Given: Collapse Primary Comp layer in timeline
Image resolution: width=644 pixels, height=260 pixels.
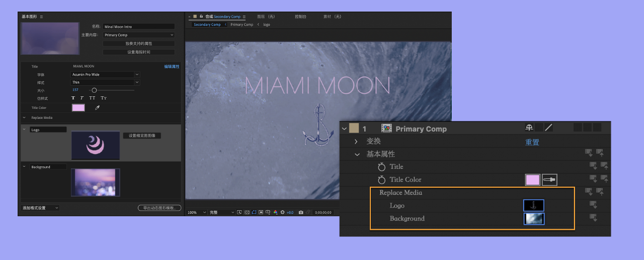Looking at the screenshot, I should coord(344,129).
